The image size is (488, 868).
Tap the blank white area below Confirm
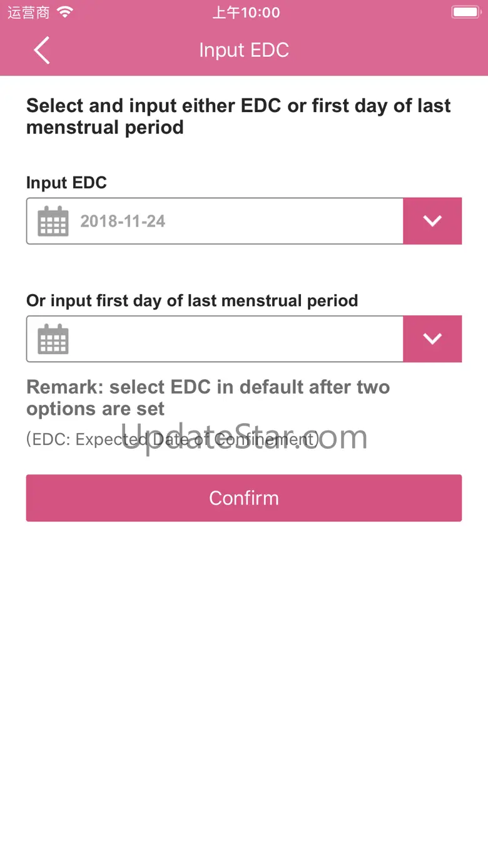244,688
